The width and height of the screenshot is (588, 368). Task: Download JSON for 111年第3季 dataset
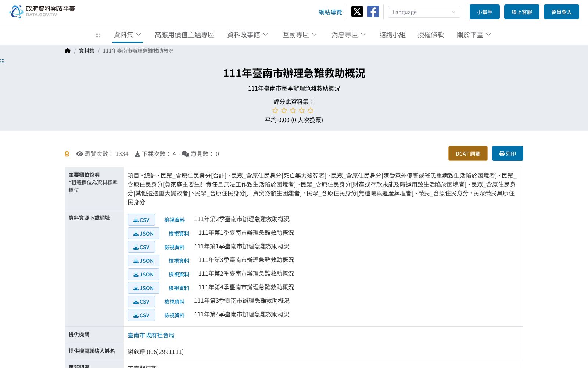[144, 261]
